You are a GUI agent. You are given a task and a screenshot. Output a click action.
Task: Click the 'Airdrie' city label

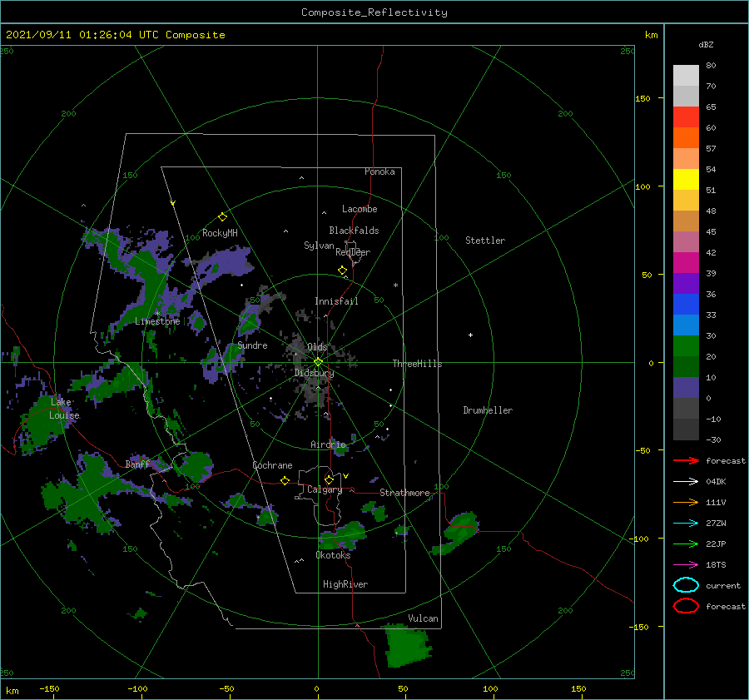(328, 444)
